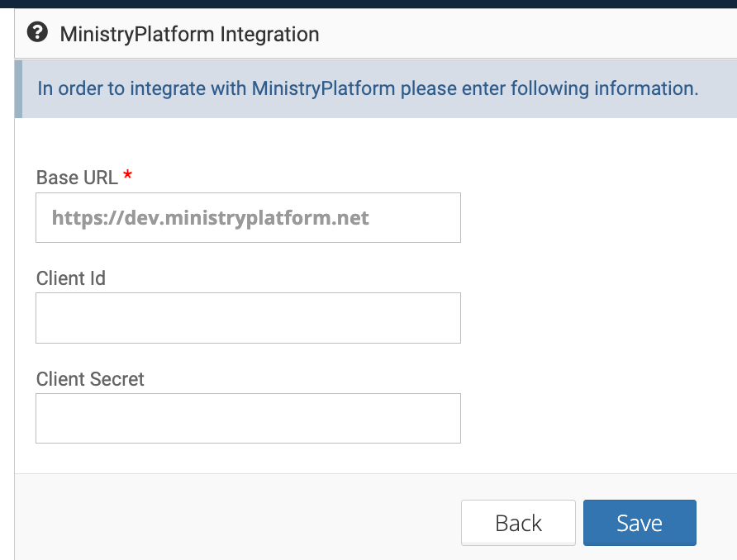This screenshot has width=737, height=560.
Task: Click the red required asterisk
Action: tap(127, 176)
